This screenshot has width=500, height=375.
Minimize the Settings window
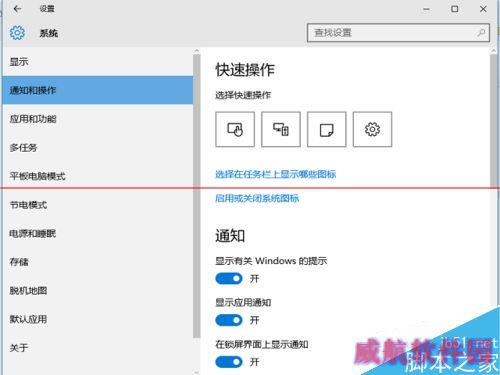(x=426, y=9)
